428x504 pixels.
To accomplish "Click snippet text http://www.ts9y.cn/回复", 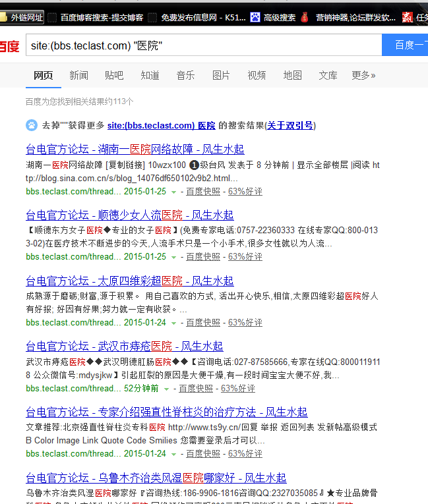I will (x=212, y=428).
